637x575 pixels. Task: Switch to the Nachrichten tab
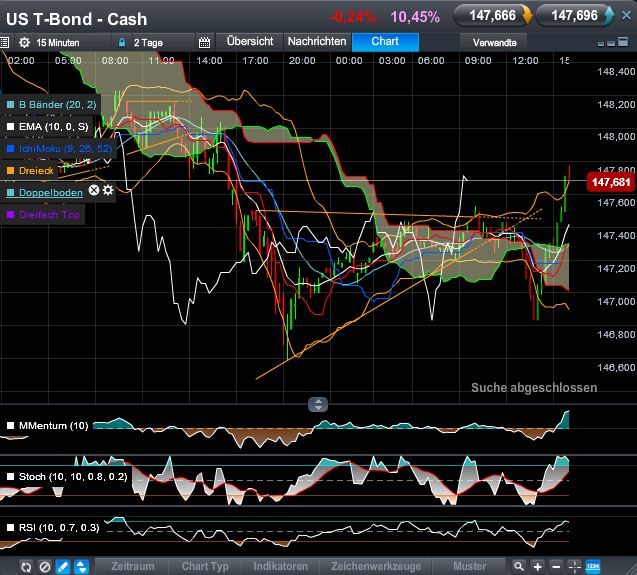pyautogui.click(x=317, y=41)
